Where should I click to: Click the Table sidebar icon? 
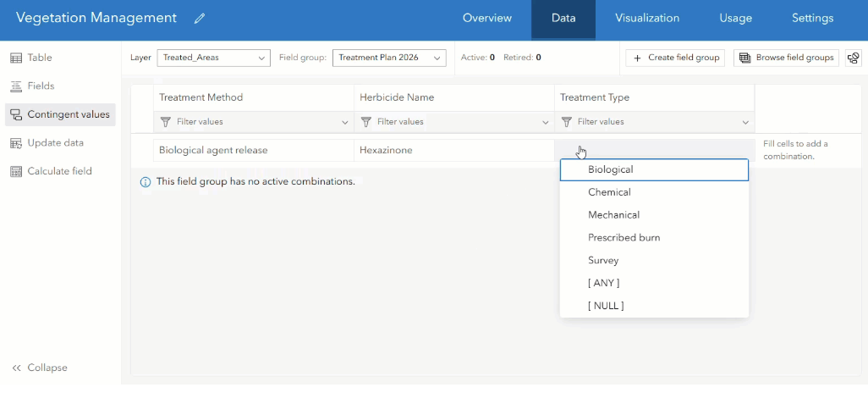[17, 58]
